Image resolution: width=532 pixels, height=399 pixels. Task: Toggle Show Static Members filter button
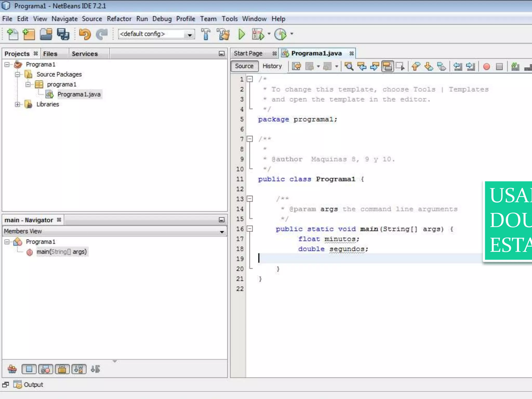point(45,369)
